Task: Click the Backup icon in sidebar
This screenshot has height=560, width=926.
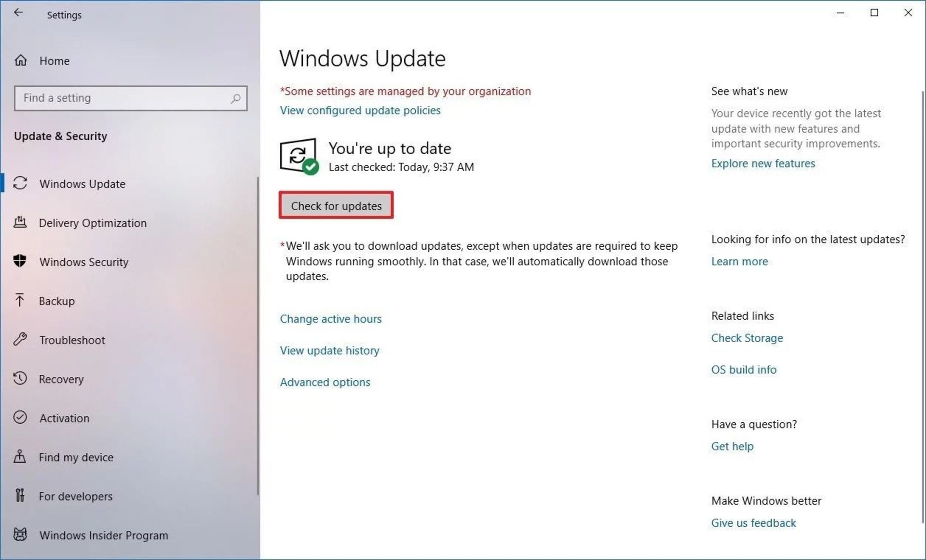Action: [x=20, y=301]
